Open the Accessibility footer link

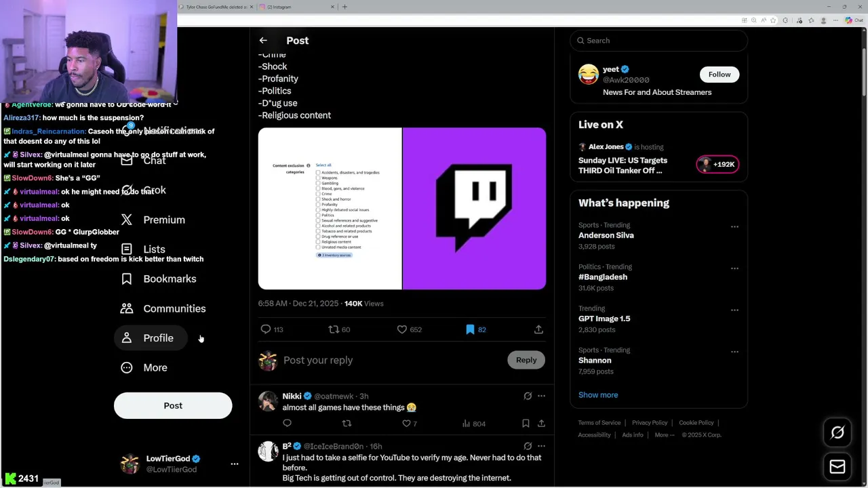595,435
